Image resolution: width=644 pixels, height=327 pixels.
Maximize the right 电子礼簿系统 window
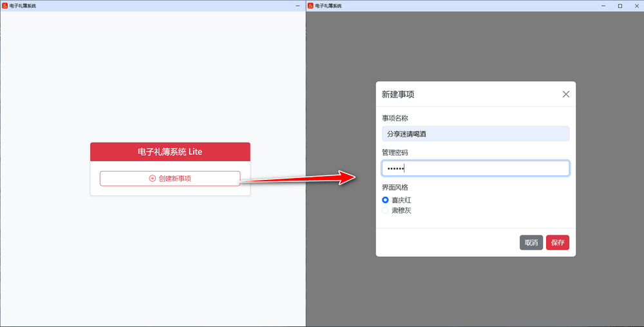click(x=620, y=6)
